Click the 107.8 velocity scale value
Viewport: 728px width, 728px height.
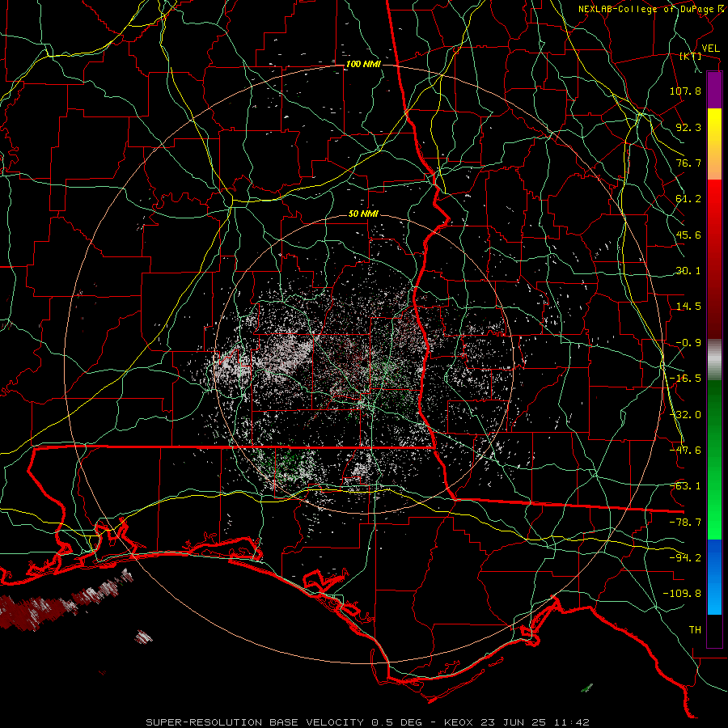pos(685,91)
